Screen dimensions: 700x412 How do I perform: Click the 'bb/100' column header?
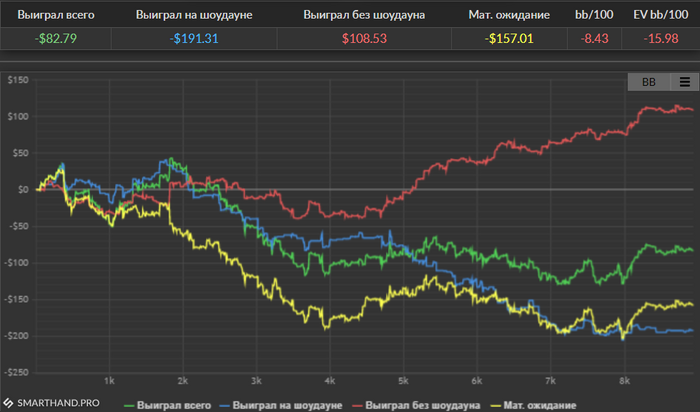(594, 15)
